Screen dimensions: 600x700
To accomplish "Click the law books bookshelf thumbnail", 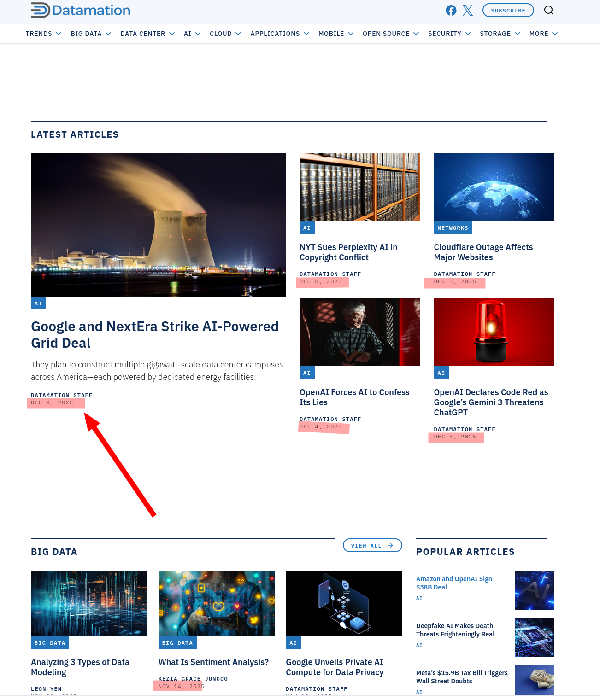I will click(x=359, y=187).
